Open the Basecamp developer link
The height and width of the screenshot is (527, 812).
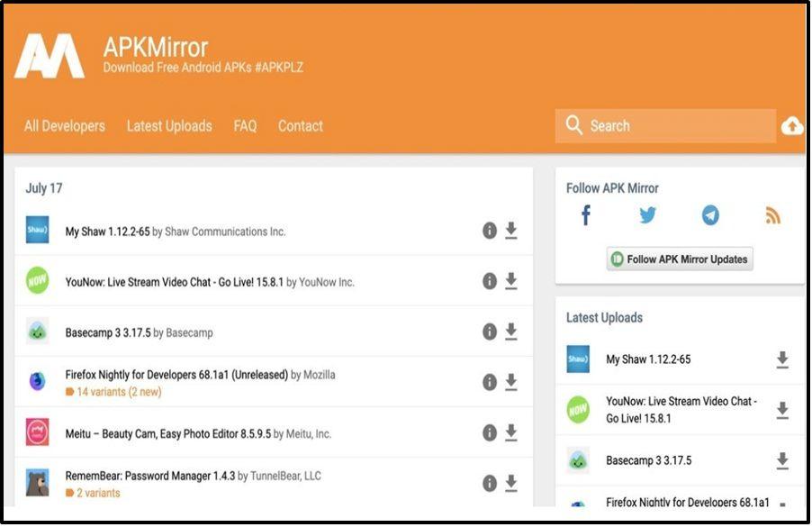(x=189, y=332)
